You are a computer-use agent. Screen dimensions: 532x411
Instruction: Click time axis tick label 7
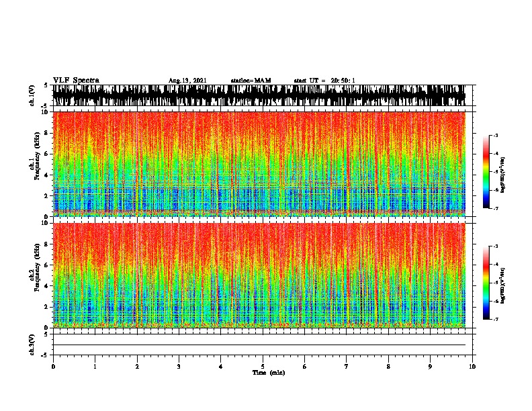click(347, 367)
